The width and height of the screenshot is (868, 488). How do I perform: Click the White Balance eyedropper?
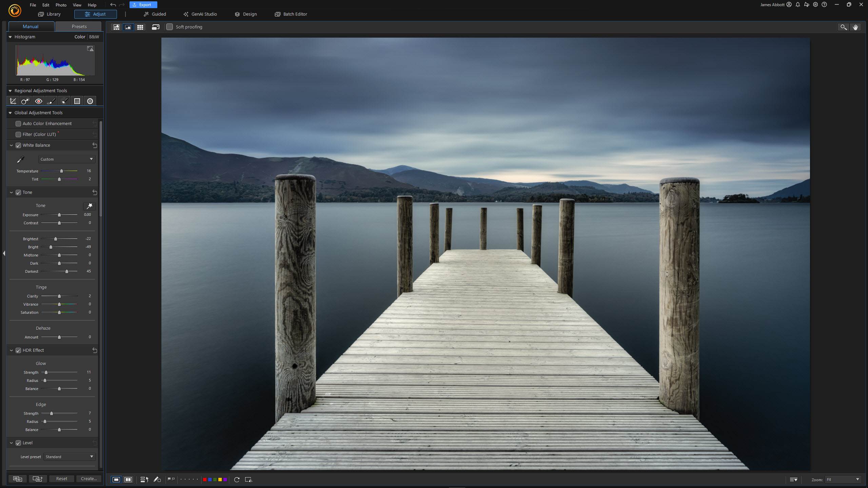coord(21,159)
